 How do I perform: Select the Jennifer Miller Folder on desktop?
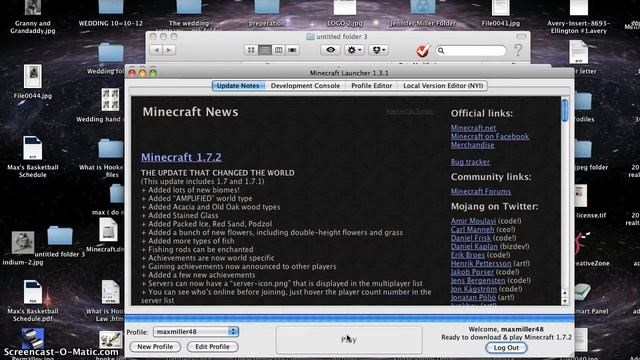(x=423, y=8)
